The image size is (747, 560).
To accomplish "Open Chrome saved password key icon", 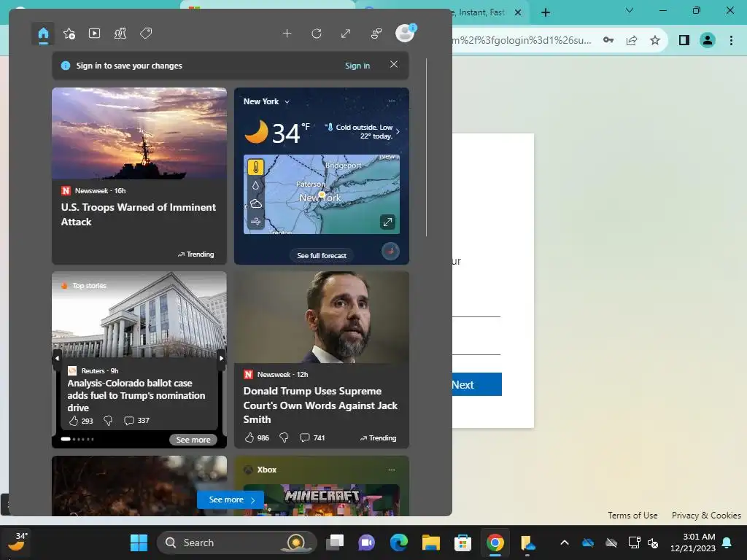I will [x=608, y=40].
